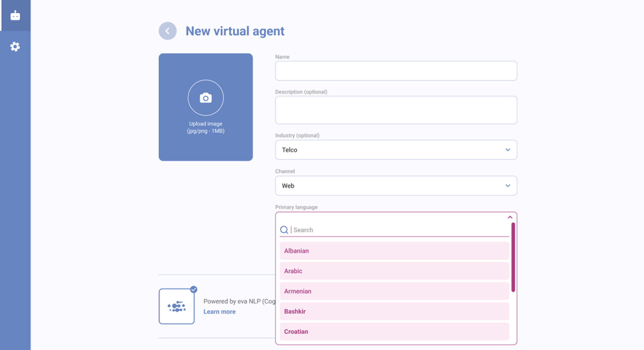Screen dimensions: 644x350
Task: Choose Croatian from language list
Action: pyautogui.click(x=394, y=332)
